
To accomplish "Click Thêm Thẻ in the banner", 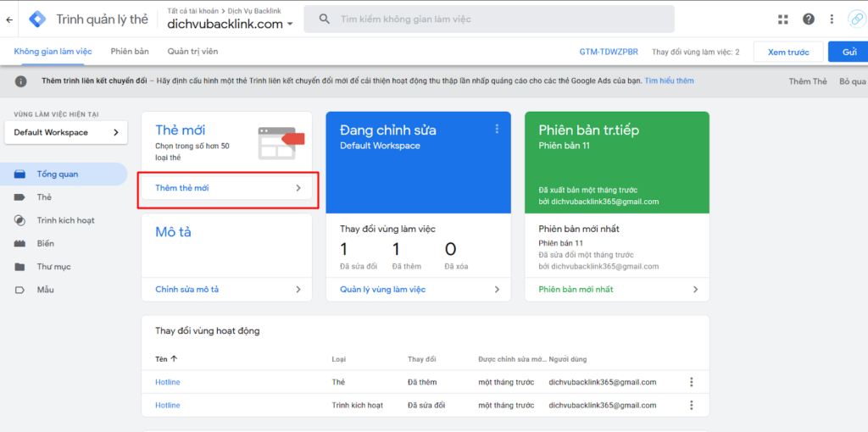I will pyautogui.click(x=808, y=81).
